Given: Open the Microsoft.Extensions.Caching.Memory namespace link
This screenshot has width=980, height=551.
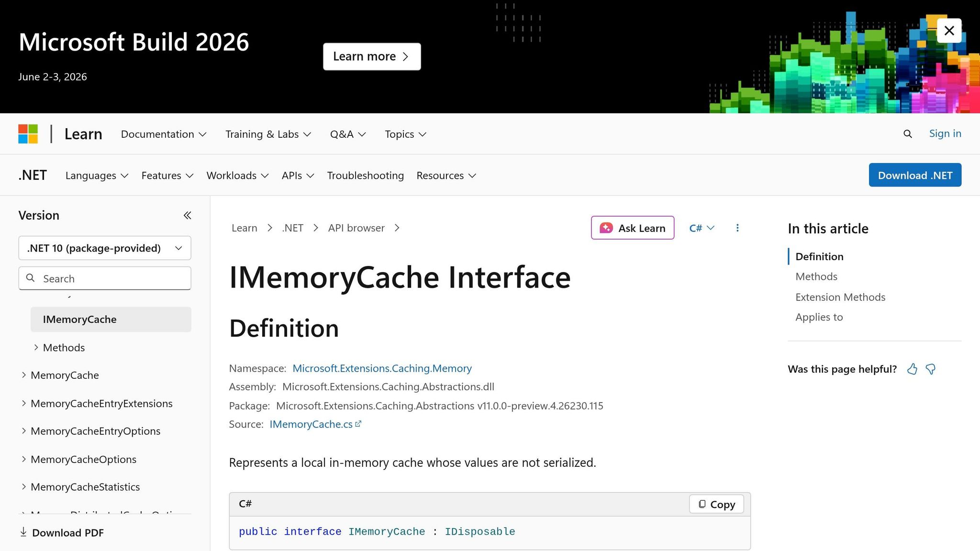Looking at the screenshot, I should click(x=382, y=368).
